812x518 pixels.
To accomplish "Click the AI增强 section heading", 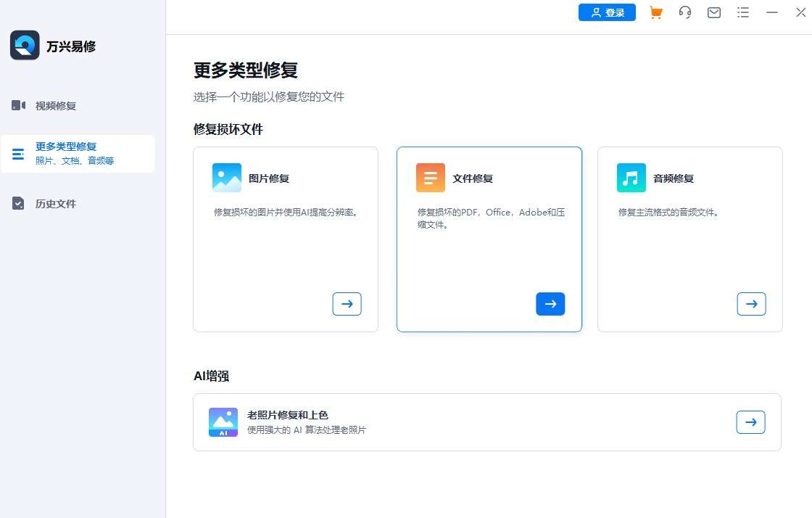I will 211,376.
